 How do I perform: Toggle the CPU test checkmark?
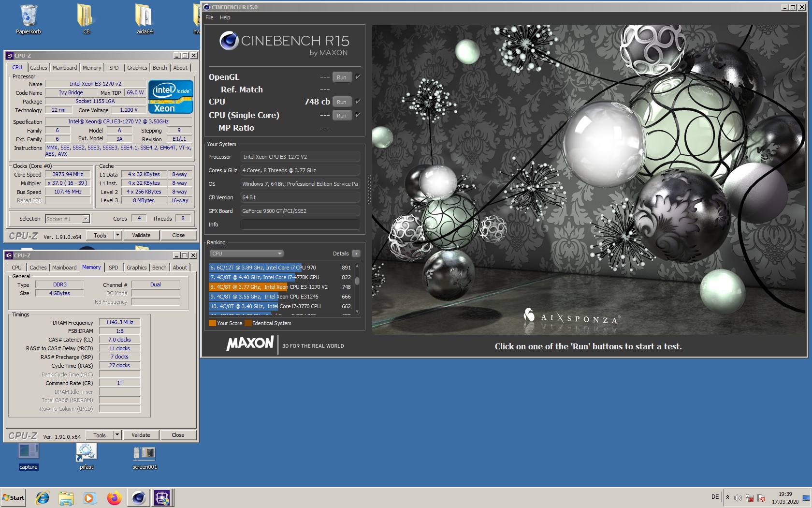point(358,101)
